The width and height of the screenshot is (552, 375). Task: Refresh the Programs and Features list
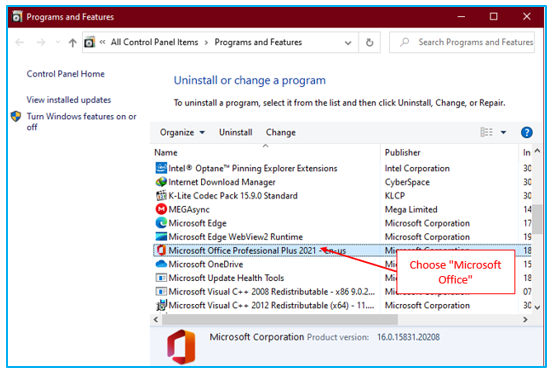[x=369, y=43]
